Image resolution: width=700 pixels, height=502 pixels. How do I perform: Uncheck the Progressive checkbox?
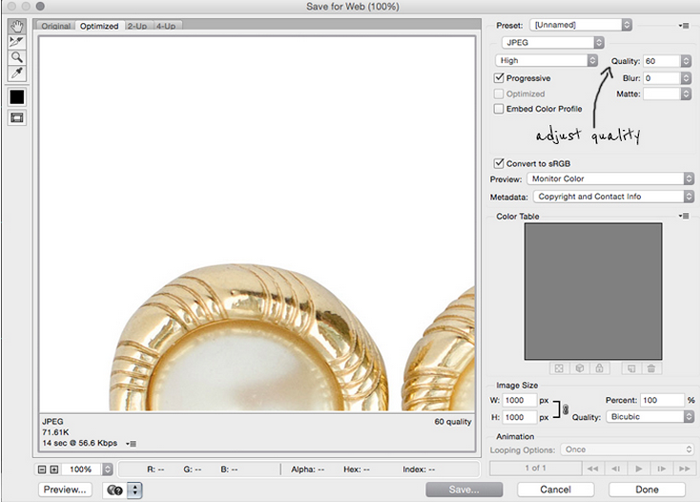[499, 78]
